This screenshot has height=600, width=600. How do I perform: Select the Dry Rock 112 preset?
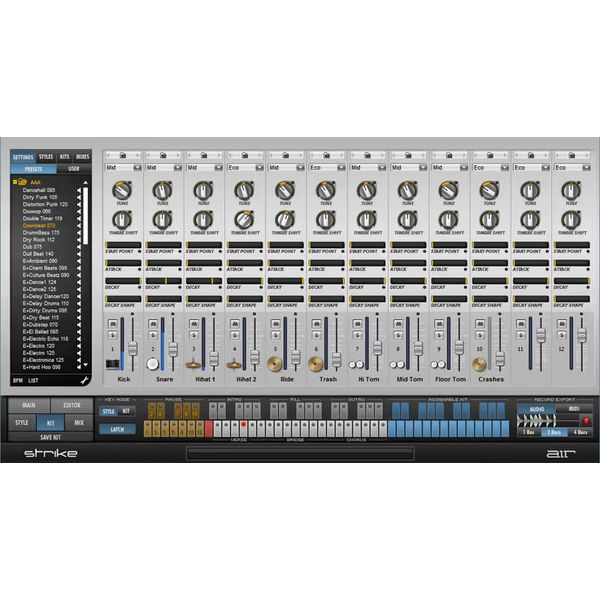pos(39,240)
